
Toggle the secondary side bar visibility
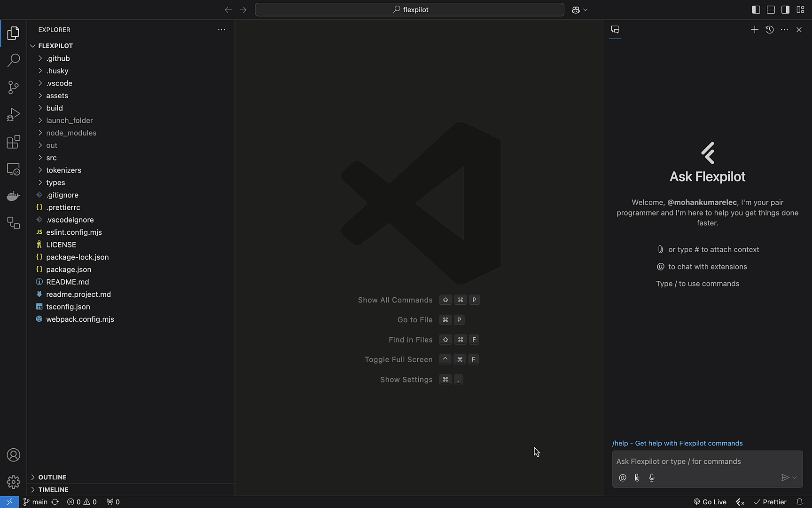tap(785, 9)
